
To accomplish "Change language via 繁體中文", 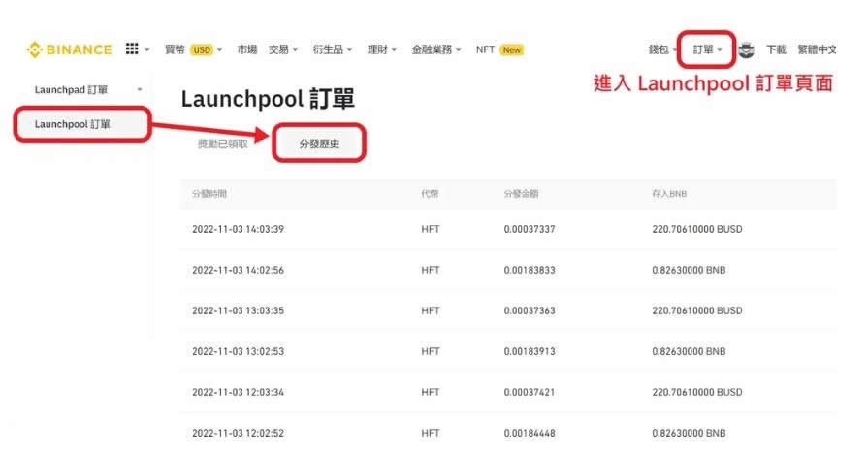I will pyautogui.click(x=817, y=49).
